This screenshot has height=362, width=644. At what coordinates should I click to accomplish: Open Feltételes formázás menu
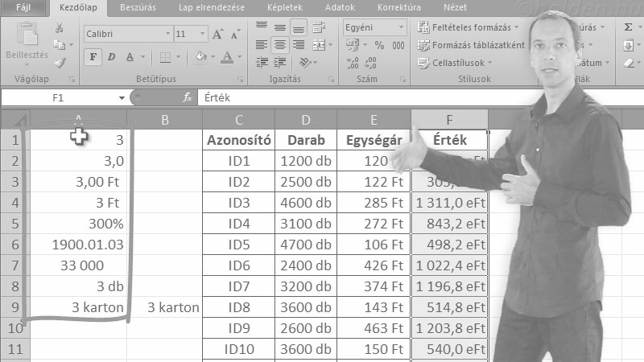pos(468,27)
